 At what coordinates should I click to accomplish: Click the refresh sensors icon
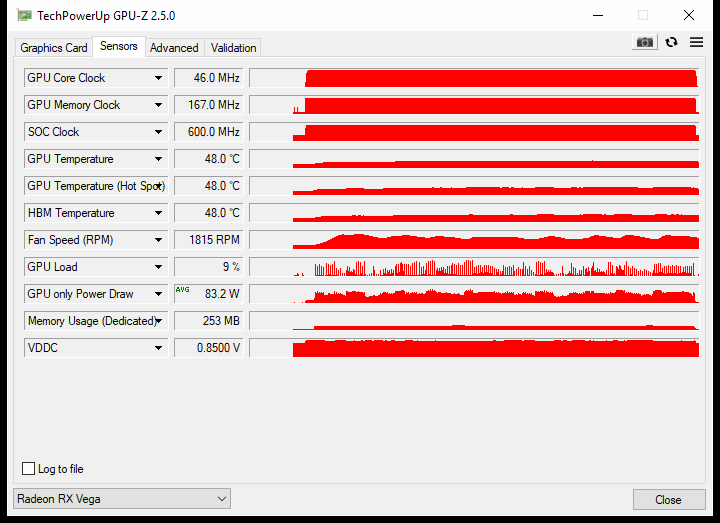671,42
